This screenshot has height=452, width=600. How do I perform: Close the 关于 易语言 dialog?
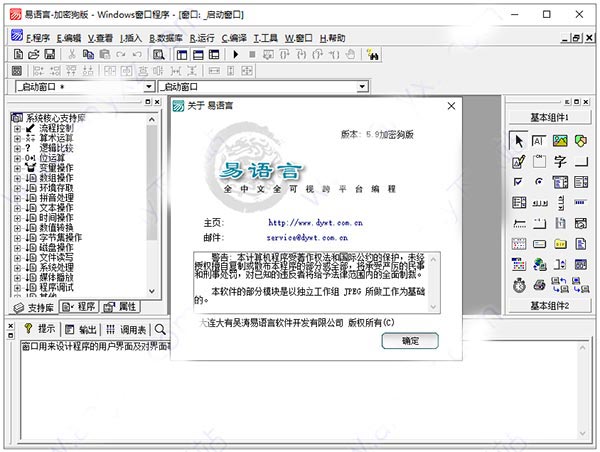451,106
